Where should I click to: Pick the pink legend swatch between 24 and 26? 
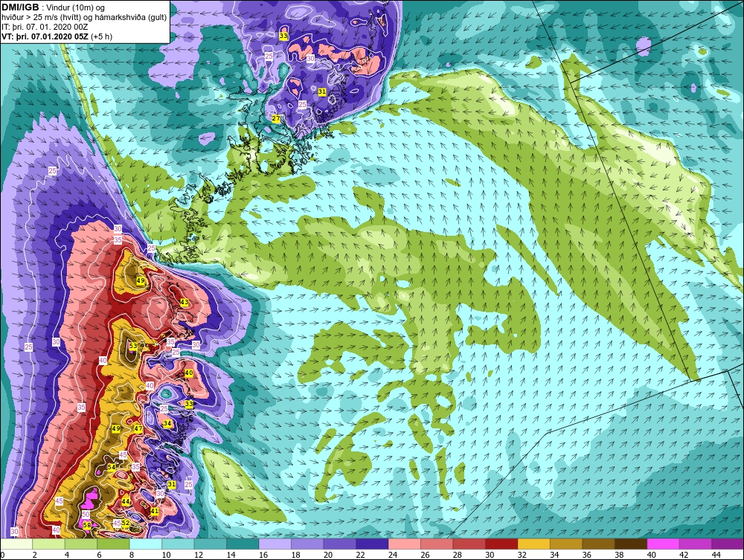coord(404,544)
